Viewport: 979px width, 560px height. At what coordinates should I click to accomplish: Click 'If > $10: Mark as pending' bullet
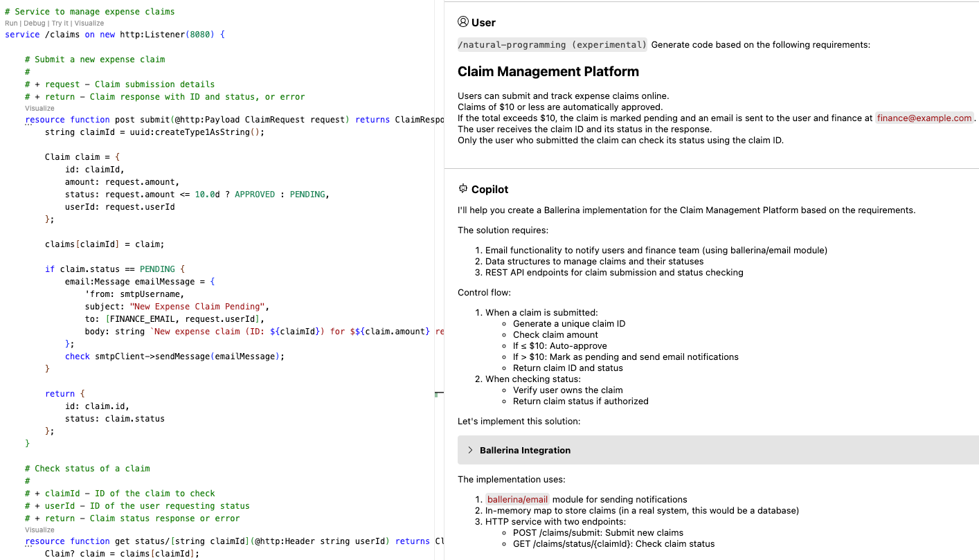click(x=626, y=356)
